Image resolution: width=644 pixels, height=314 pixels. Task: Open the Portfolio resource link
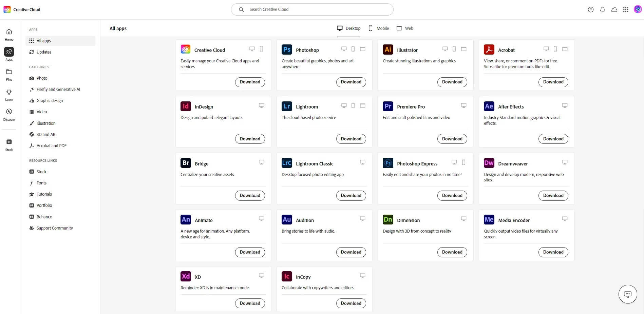60,205
